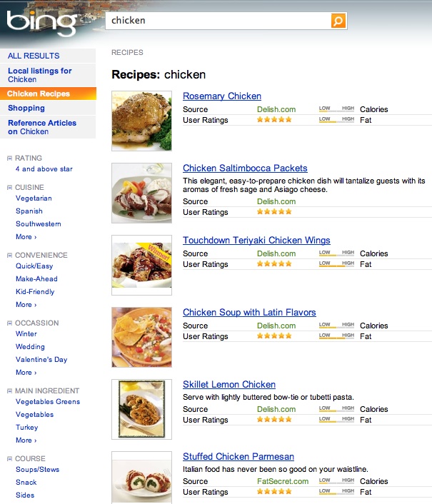Click the icon beside the CONVENIENCE heading
Screen dimensions: 432x504
pos(9,256)
